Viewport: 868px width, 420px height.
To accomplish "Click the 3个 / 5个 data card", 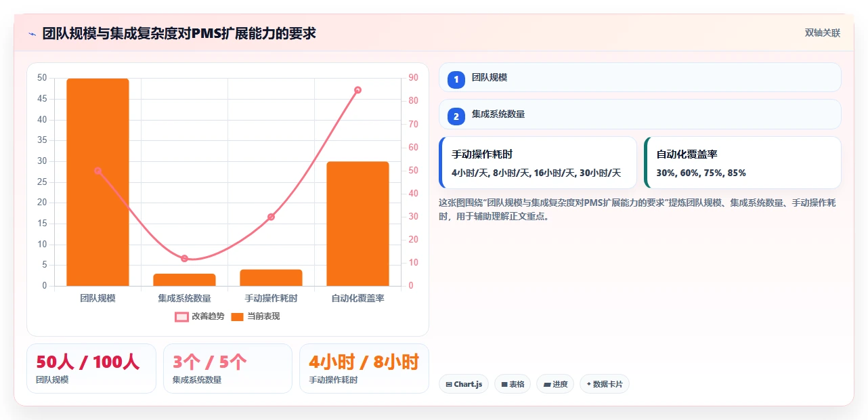I will (x=227, y=369).
